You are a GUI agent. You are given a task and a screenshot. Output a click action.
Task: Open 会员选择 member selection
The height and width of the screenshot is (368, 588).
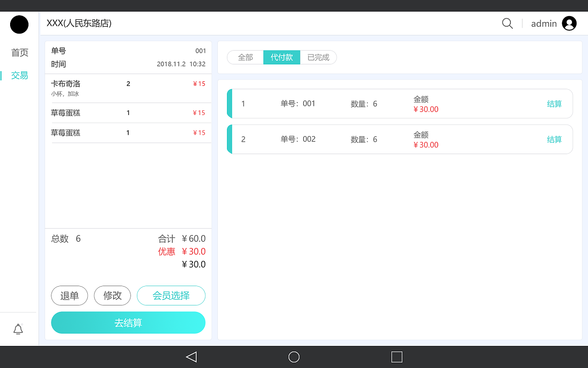(171, 295)
